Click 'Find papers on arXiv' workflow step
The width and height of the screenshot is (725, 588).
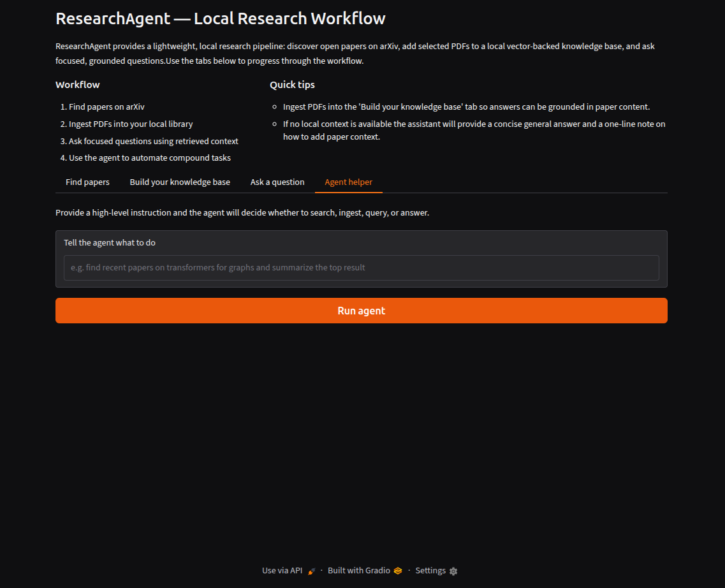click(x=107, y=107)
